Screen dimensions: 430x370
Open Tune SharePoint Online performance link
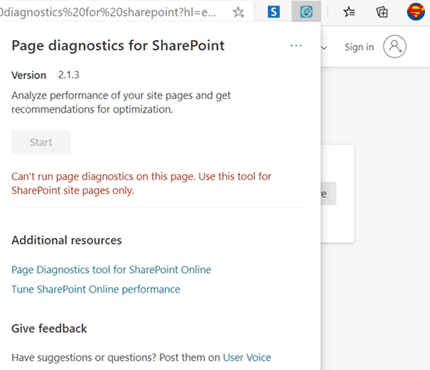tap(96, 289)
